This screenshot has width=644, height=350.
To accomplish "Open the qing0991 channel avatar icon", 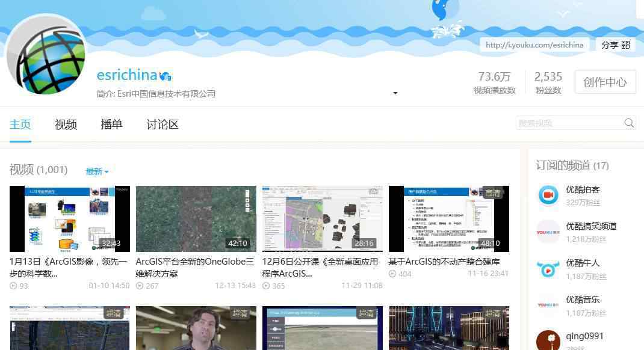I will coord(548,340).
